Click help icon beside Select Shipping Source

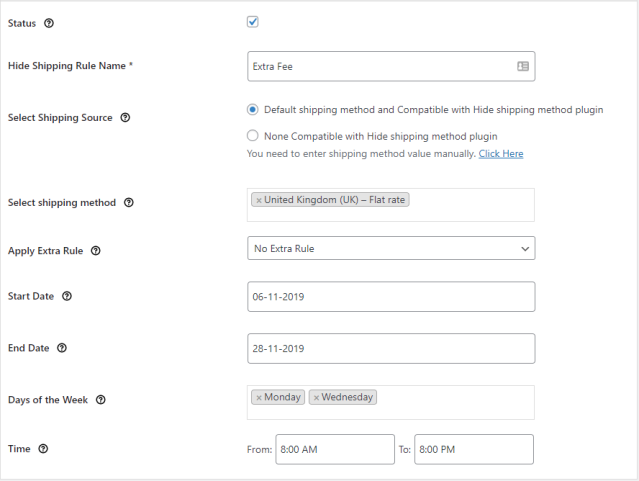[125, 117]
